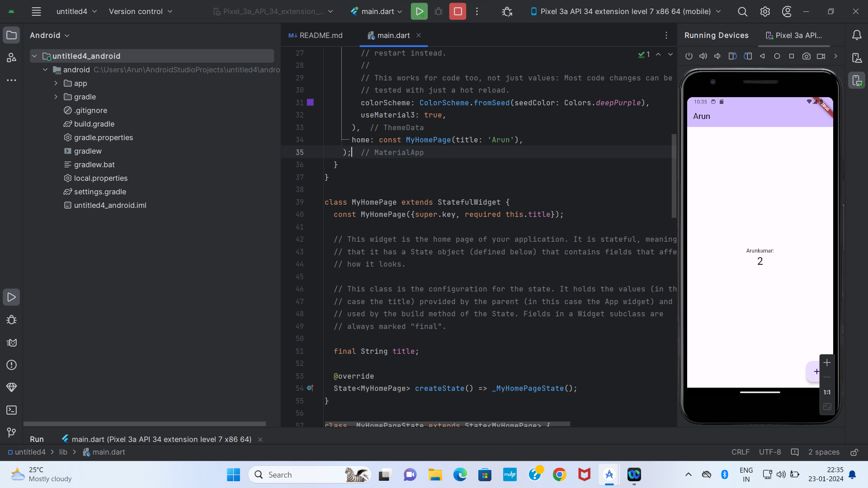Open the Version control menu
The width and height of the screenshot is (868, 488).
click(141, 11)
